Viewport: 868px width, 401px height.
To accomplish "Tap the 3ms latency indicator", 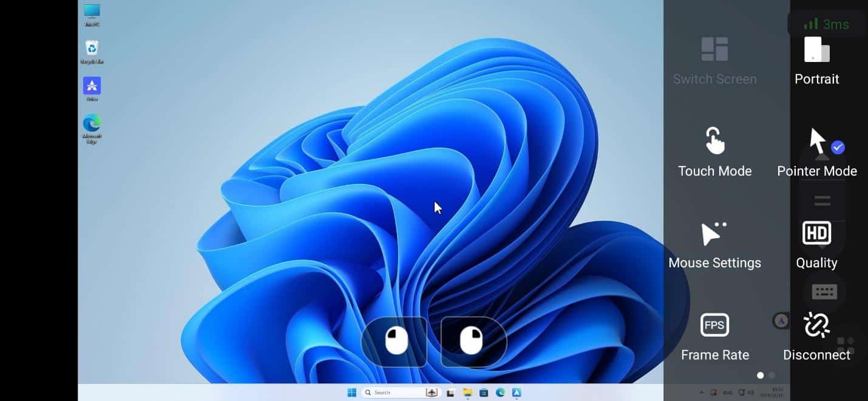I will [x=826, y=24].
